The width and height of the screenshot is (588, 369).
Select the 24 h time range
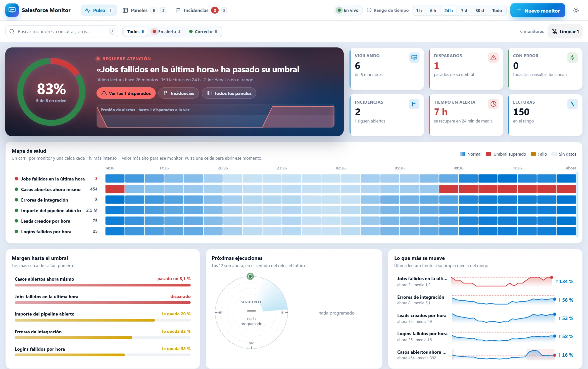click(449, 11)
